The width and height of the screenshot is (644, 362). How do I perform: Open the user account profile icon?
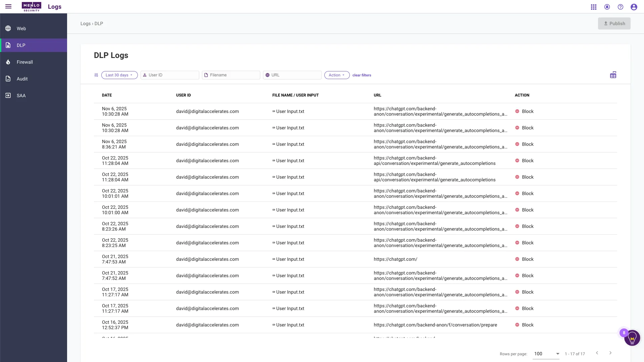pos(634,7)
